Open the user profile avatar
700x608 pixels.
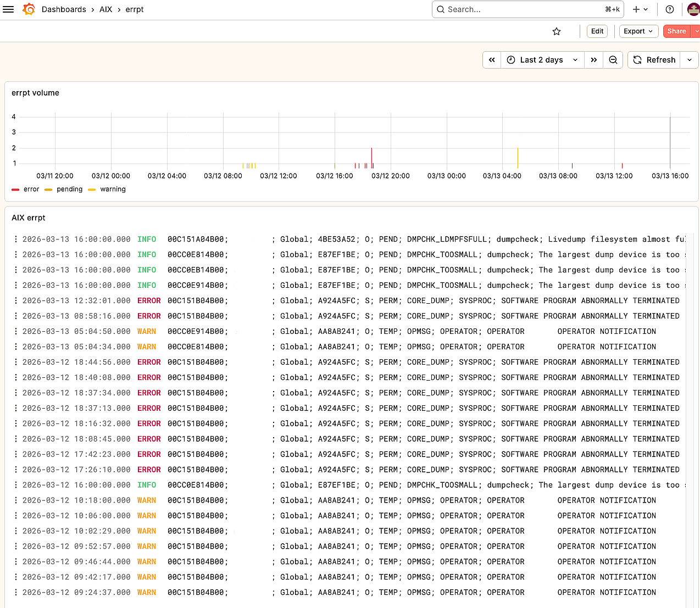click(x=693, y=9)
